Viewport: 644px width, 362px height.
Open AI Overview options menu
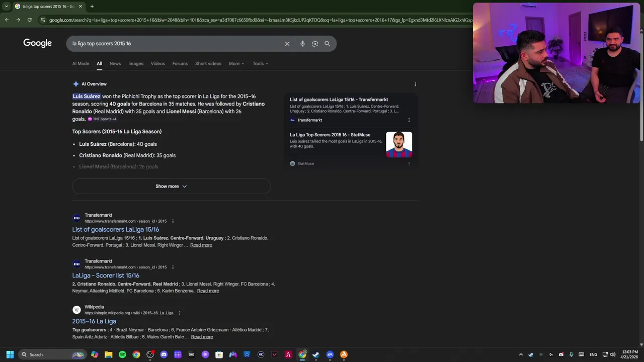(415, 84)
